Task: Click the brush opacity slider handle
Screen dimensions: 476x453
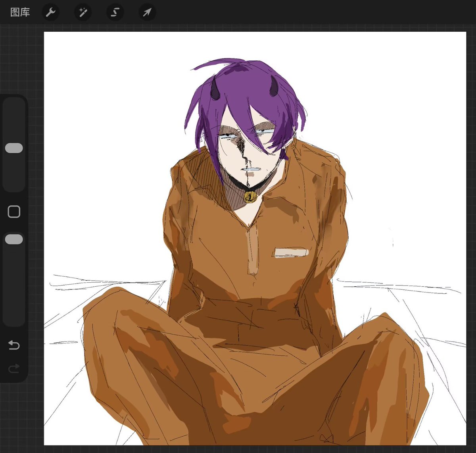Action: (x=14, y=239)
